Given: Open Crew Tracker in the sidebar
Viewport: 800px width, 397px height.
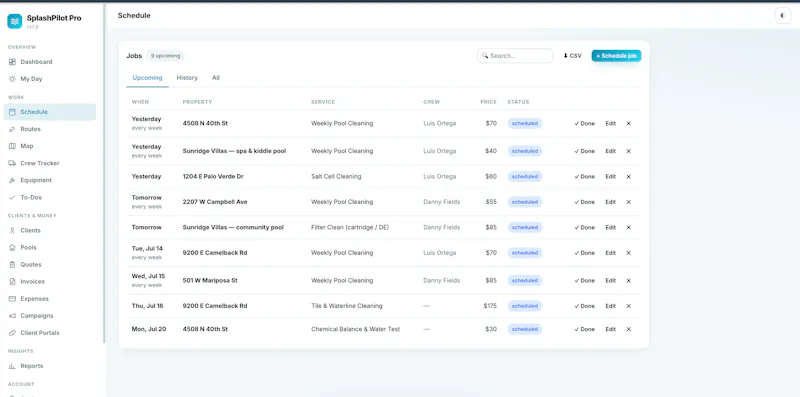Looking at the screenshot, I should [49, 163].
